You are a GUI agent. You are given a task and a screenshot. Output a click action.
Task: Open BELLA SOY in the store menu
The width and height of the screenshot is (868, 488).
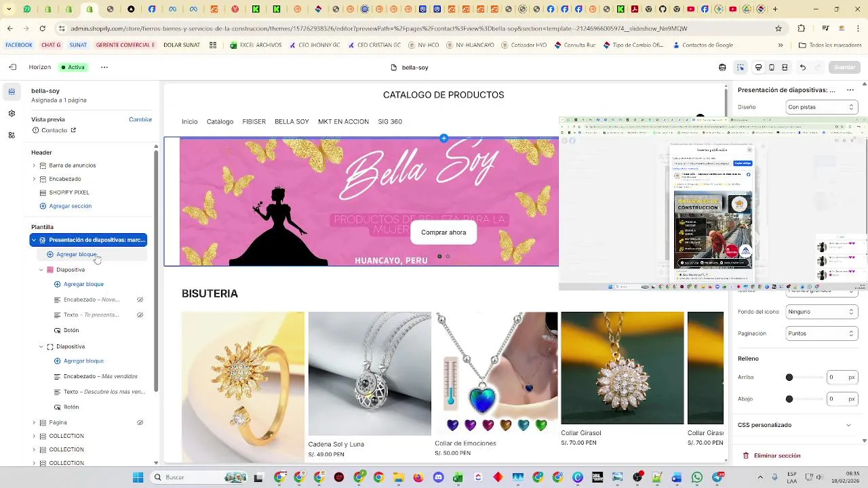(292, 122)
